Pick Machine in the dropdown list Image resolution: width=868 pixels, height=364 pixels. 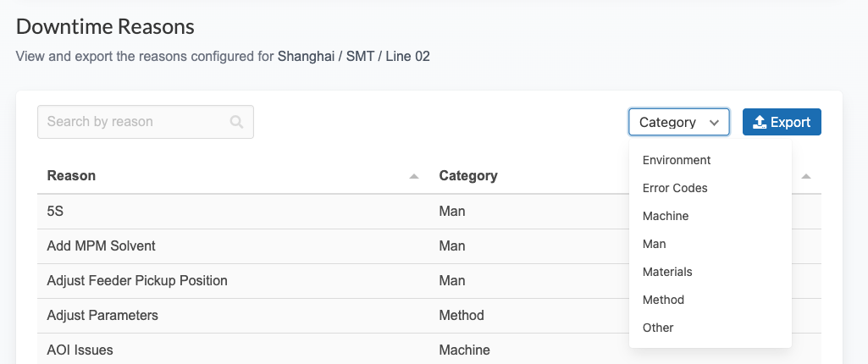tap(666, 216)
